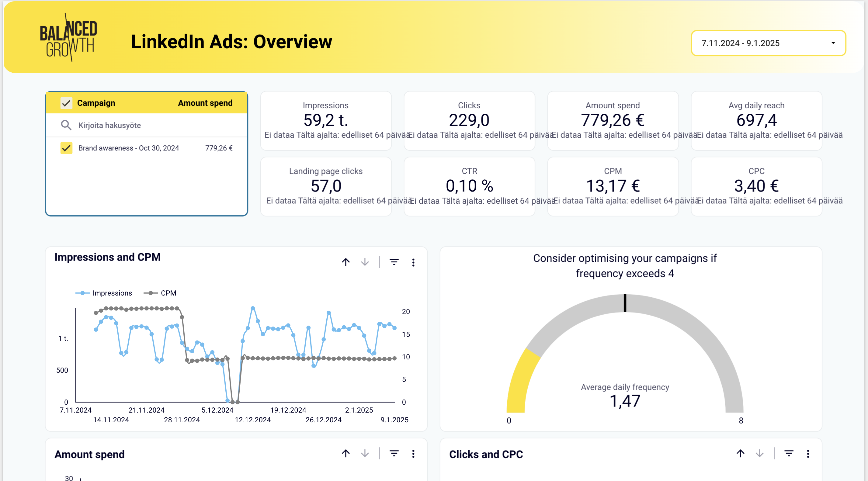The image size is (868, 481).
Task: Click drill up arrow on Impressions and CPM chart
Action: pos(346,262)
